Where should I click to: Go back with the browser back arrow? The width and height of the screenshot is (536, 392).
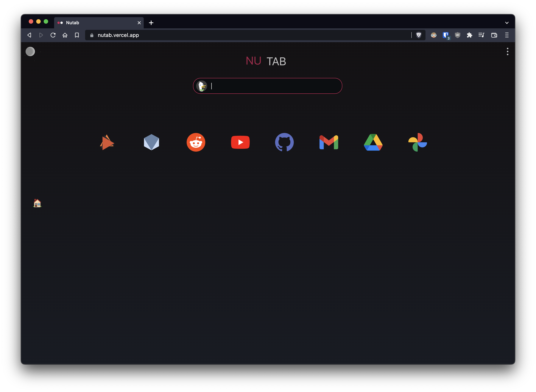(29, 35)
